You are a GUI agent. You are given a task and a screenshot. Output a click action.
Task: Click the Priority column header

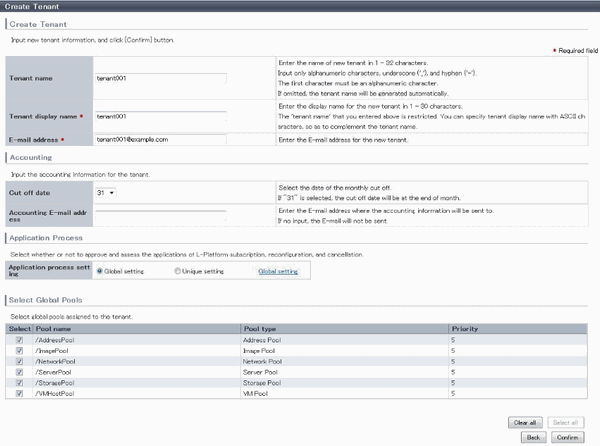click(463, 328)
